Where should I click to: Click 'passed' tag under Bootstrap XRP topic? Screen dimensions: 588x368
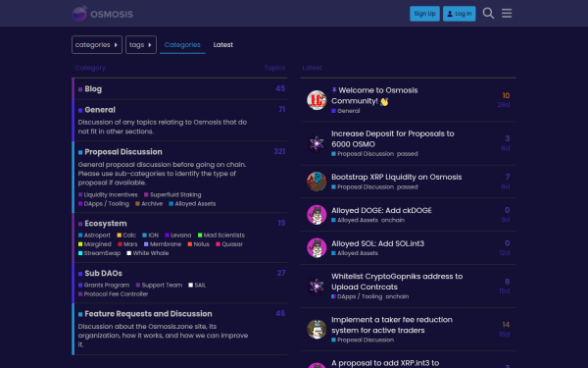pos(408,187)
